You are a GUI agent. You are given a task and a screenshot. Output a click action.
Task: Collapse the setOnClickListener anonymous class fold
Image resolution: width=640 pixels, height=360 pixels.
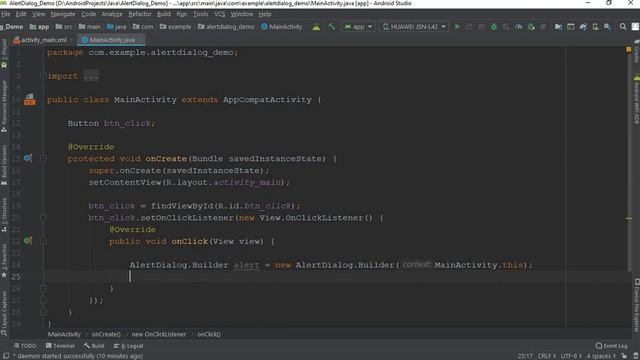click(43, 218)
